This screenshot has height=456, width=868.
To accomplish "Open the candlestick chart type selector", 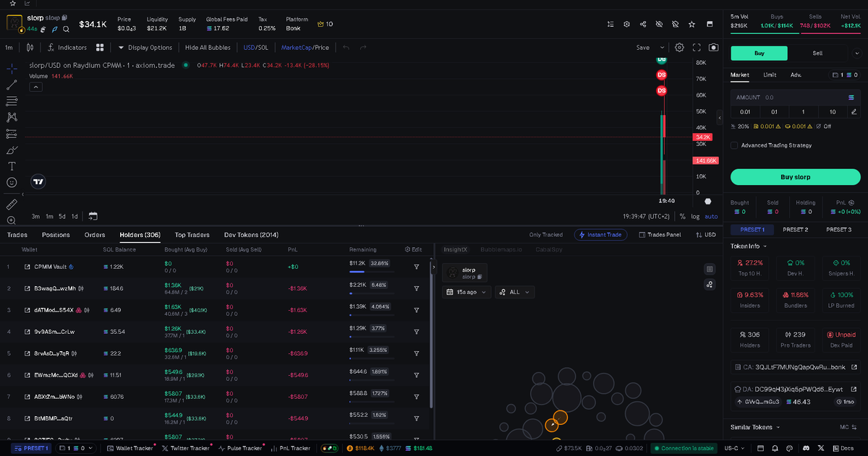I will coord(30,48).
